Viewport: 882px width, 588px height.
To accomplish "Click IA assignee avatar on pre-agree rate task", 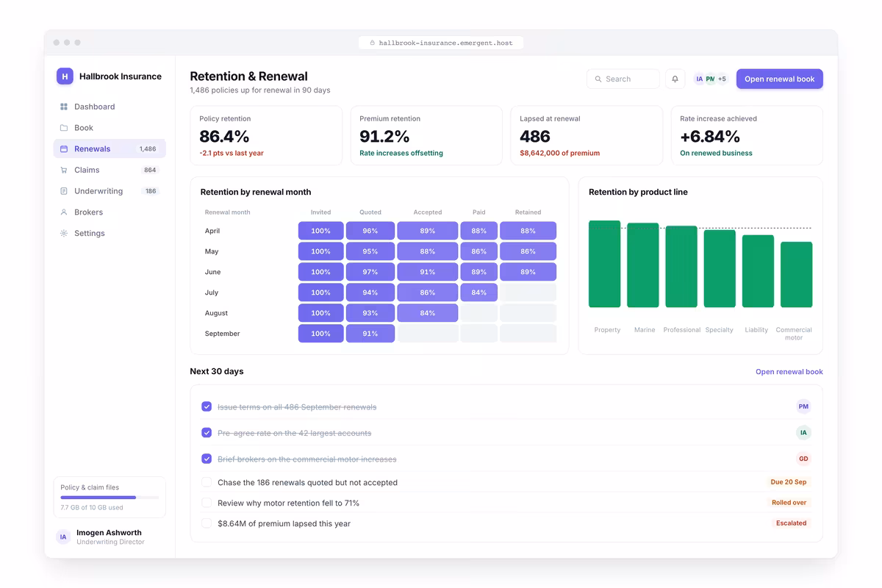I will (803, 433).
